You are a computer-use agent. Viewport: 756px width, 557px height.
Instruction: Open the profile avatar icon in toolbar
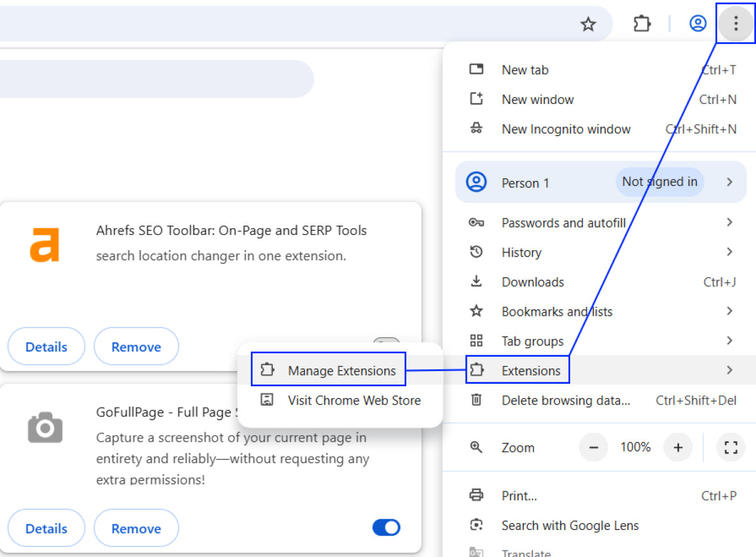click(x=697, y=24)
